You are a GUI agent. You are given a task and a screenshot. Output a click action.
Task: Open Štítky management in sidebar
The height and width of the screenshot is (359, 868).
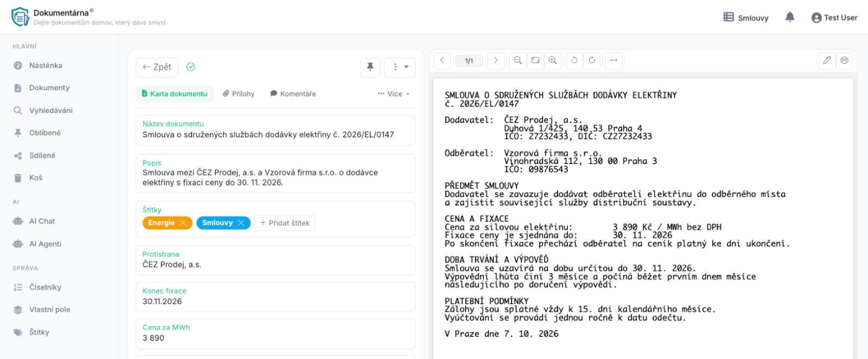coord(39,332)
